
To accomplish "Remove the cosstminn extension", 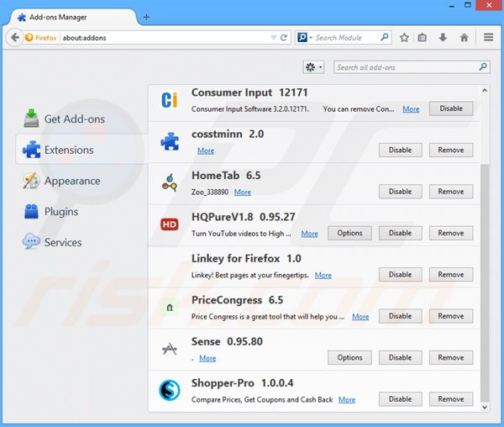I will click(x=451, y=150).
